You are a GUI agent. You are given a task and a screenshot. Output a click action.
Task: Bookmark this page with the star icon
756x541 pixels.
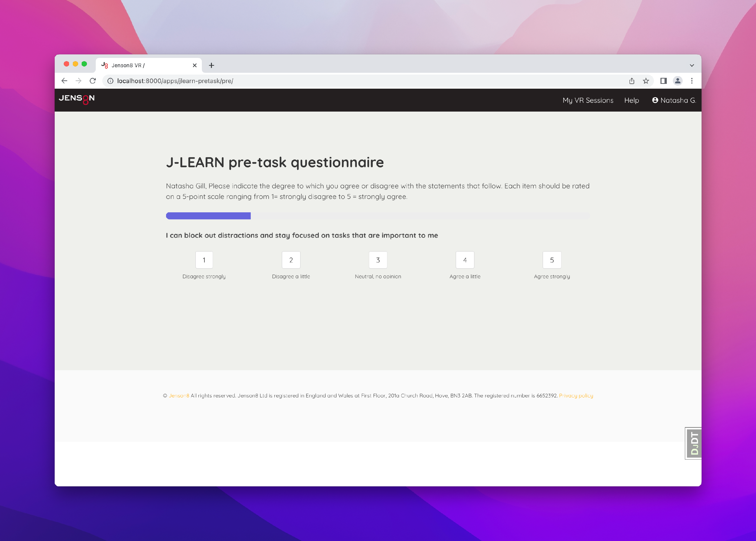(x=646, y=81)
